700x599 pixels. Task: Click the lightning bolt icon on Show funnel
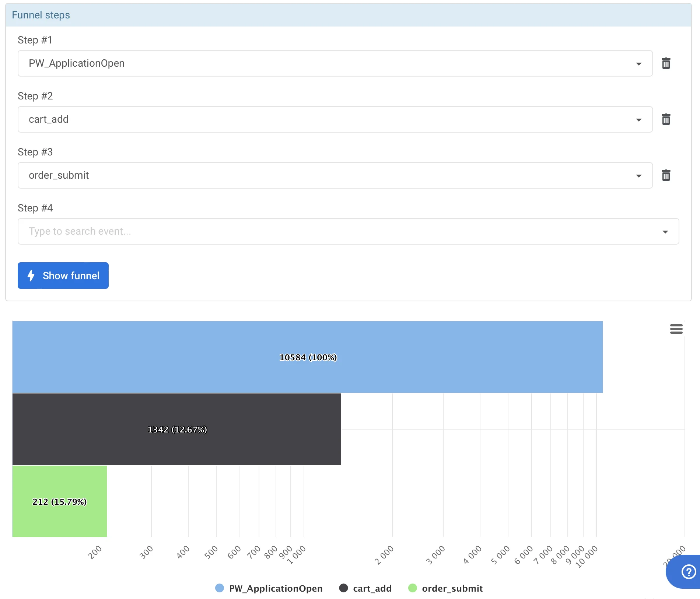click(x=31, y=276)
